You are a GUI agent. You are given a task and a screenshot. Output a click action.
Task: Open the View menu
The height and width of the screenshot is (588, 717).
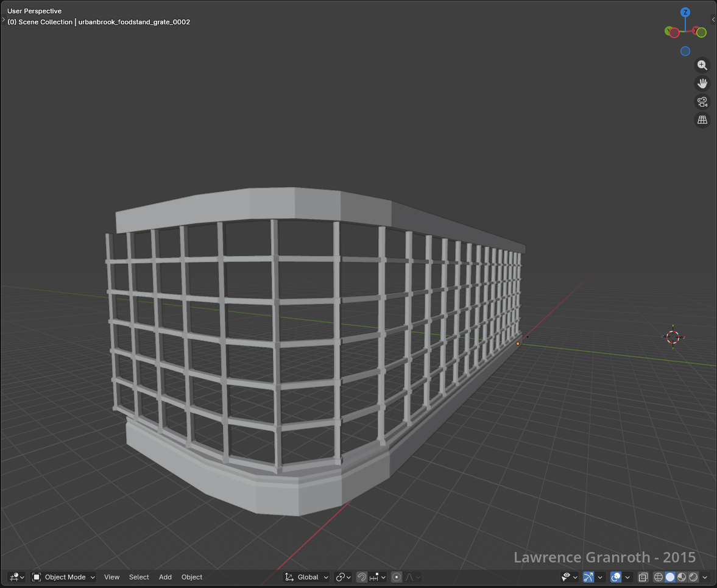pyautogui.click(x=111, y=577)
